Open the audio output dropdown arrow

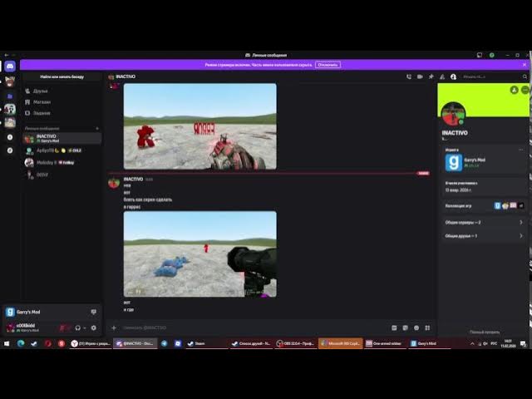85,328
